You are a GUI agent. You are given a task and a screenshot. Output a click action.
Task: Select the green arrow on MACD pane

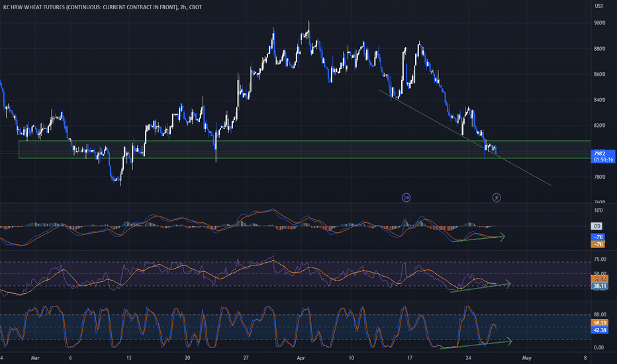(479, 238)
